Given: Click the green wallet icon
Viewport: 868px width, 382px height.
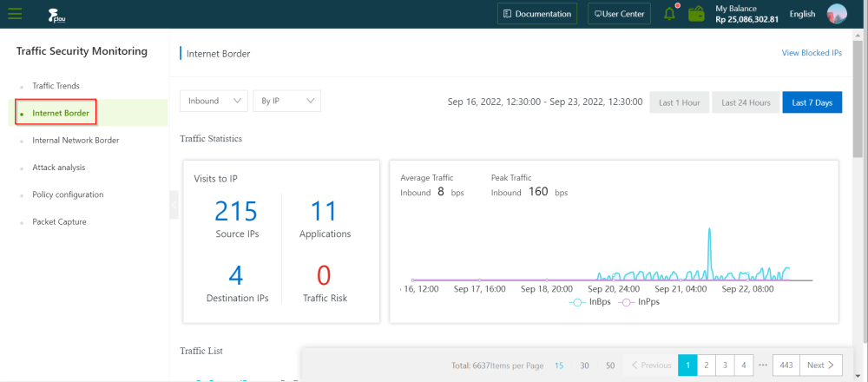Looking at the screenshot, I should click(x=696, y=14).
